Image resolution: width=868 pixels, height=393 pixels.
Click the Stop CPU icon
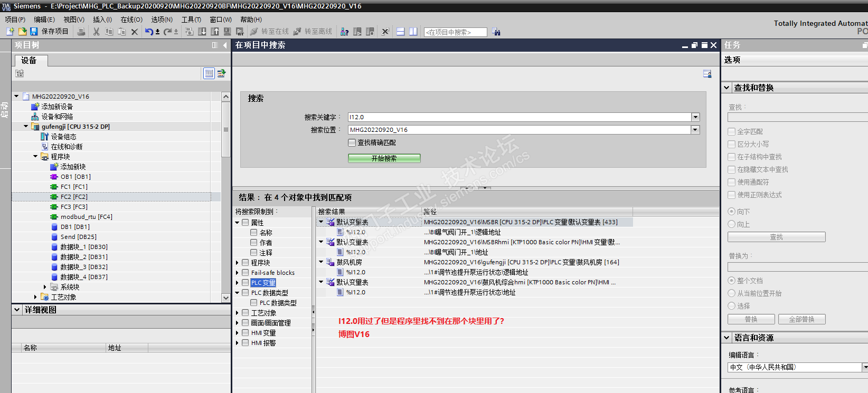tap(370, 32)
